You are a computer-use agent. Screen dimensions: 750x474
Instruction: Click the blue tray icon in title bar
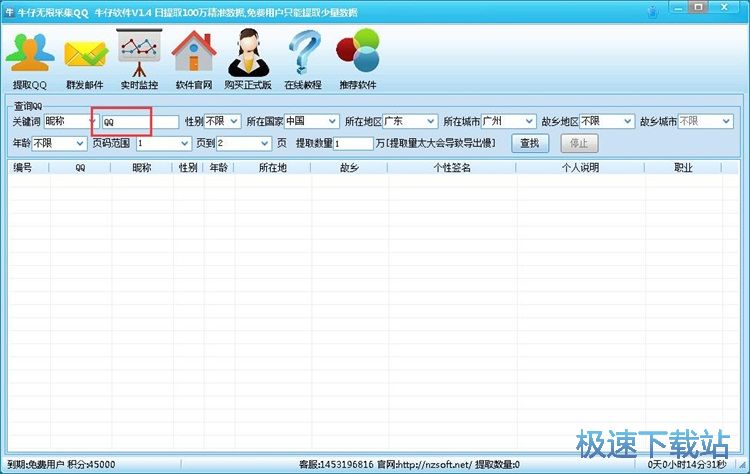tap(653, 11)
